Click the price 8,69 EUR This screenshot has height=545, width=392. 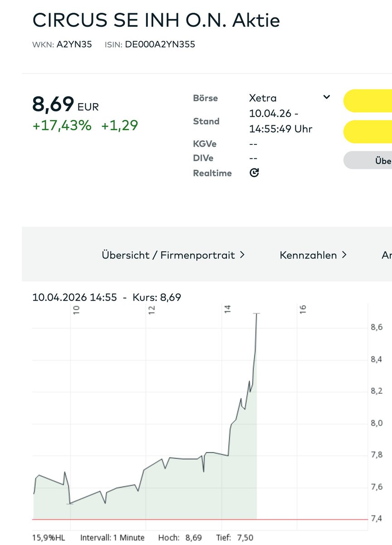pos(65,104)
